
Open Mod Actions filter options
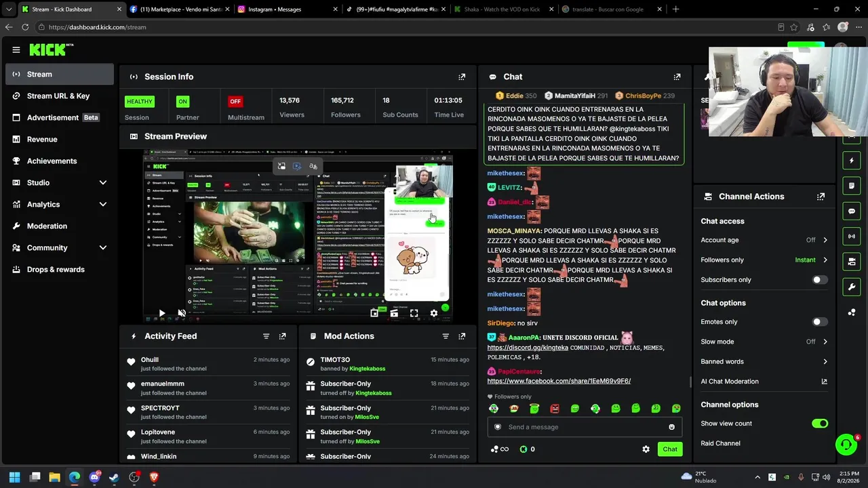446,336
